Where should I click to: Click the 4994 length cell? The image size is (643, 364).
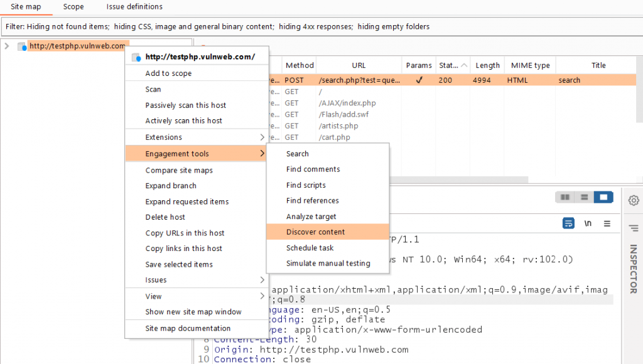(x=482, y=80)
